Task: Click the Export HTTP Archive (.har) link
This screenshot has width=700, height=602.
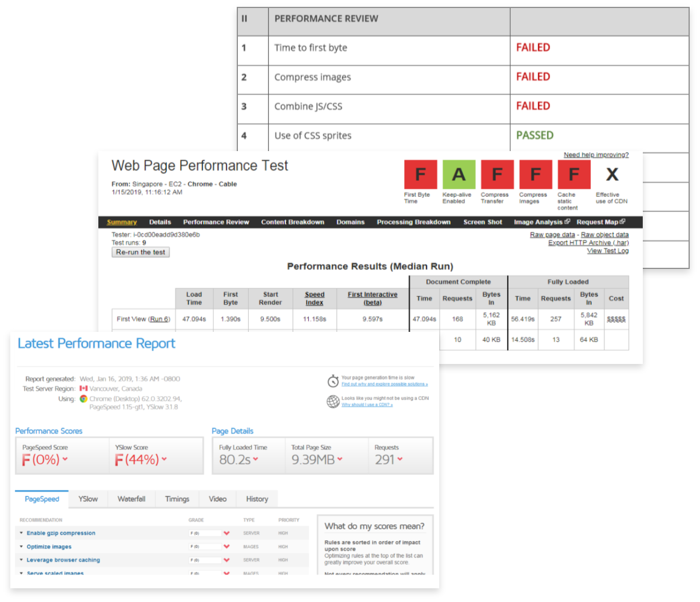Action: pos(588,243)
